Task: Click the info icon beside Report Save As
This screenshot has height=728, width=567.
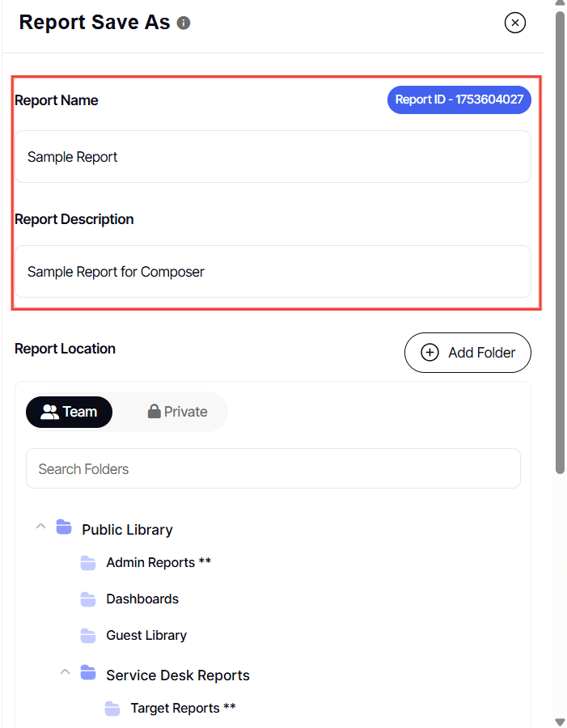Action: point(184,23)
